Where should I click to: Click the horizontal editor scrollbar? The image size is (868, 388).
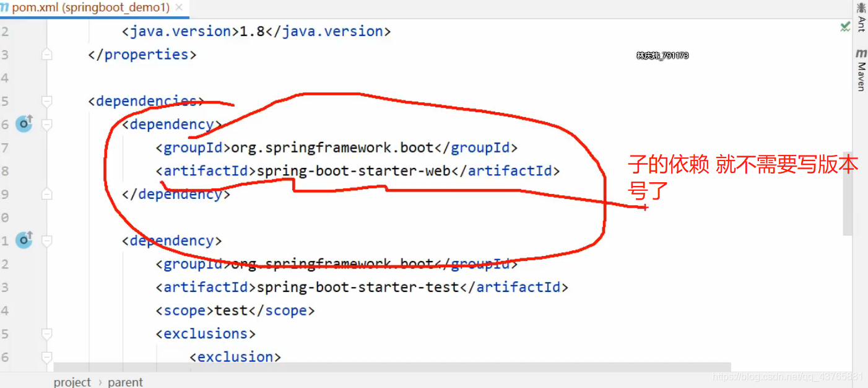pos(392,367)
